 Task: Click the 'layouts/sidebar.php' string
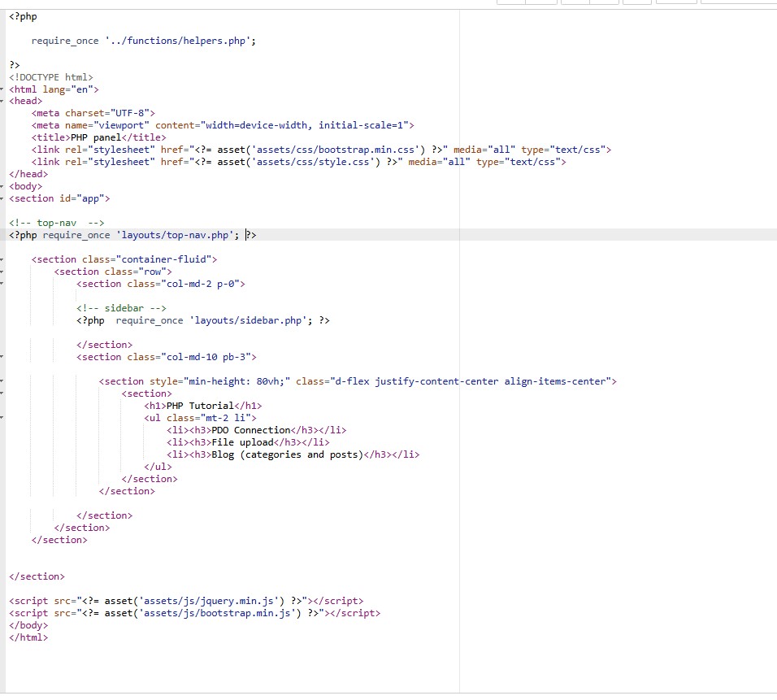(x=248, y=321)
